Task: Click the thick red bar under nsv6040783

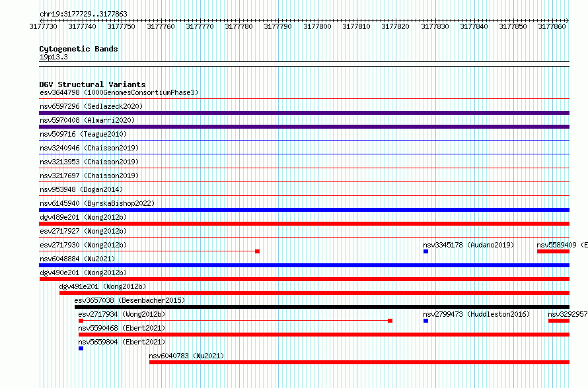Action: (359, 362)
